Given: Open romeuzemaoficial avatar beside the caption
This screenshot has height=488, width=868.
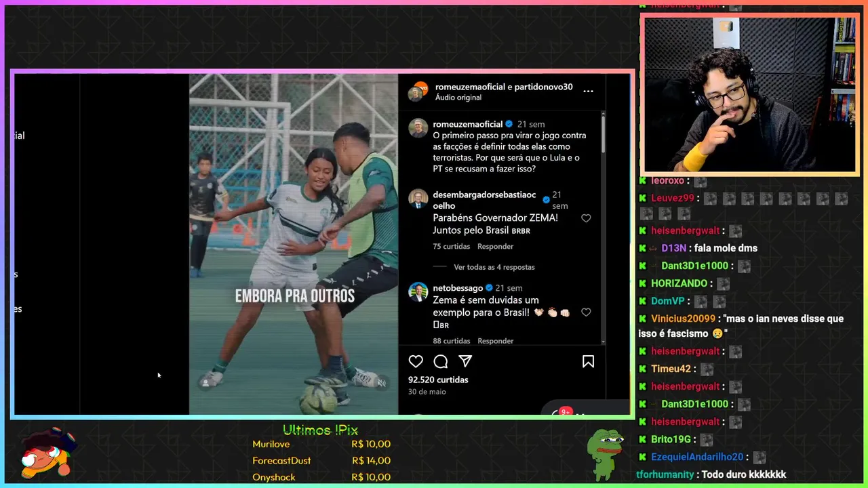Looking at the screenshot, I should pyautogui.click(x=418, y=127).
